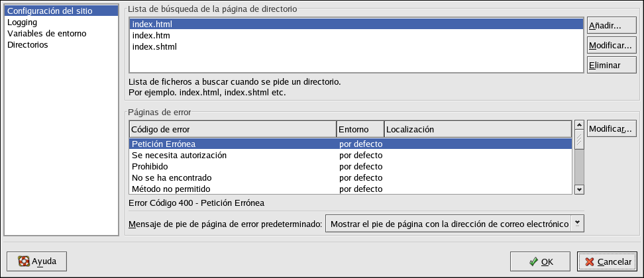
Task: Click the Ayuda help lifebuoy icon
Action: click(25, 261)
